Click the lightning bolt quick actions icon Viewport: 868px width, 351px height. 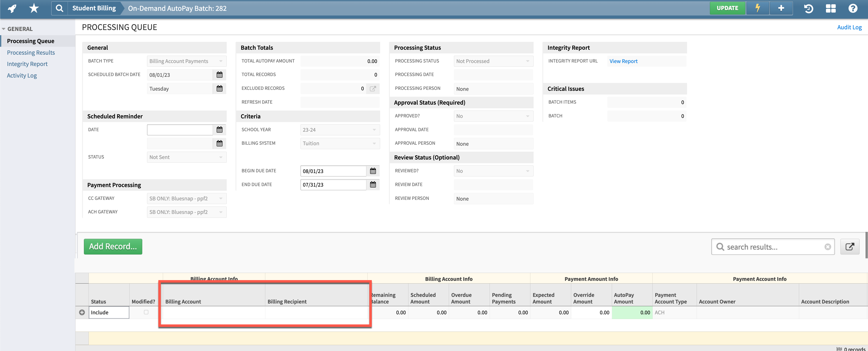pyautogui.click(x=758, y=8)
